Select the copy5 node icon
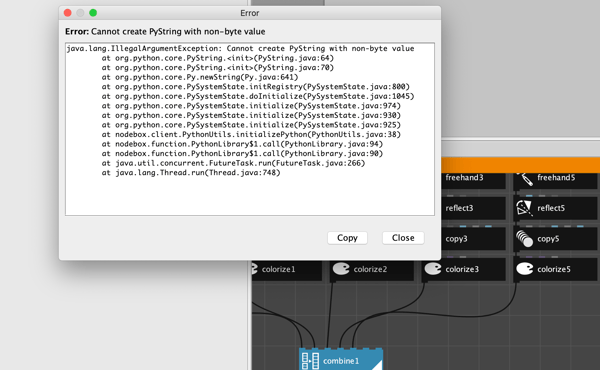 point(524,238)
